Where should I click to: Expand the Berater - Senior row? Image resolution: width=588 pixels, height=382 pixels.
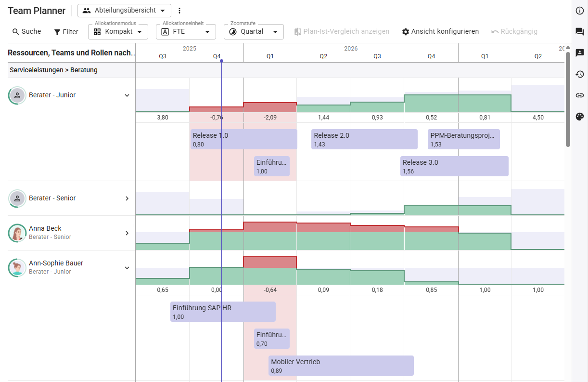pyautogui.click(x=127, y=198)
